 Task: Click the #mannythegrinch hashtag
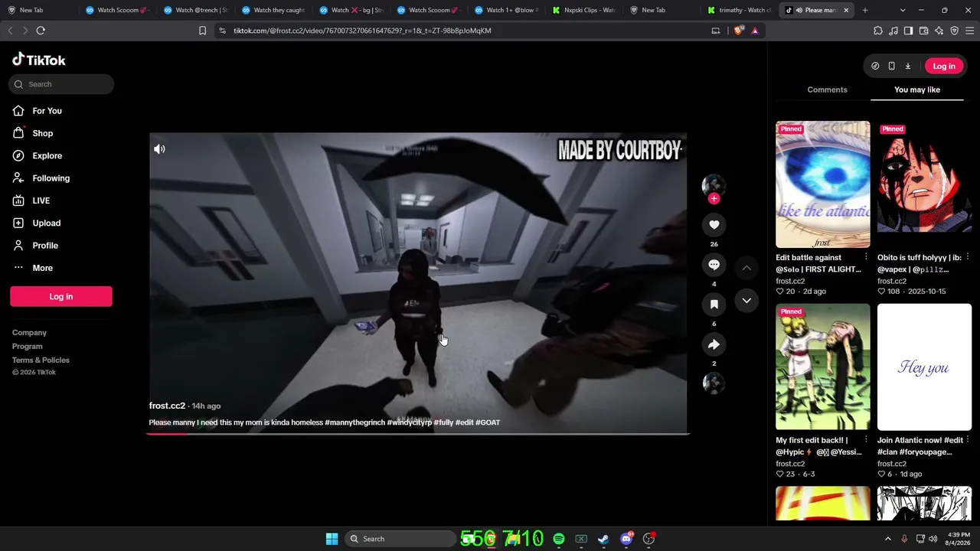(354, 422)
